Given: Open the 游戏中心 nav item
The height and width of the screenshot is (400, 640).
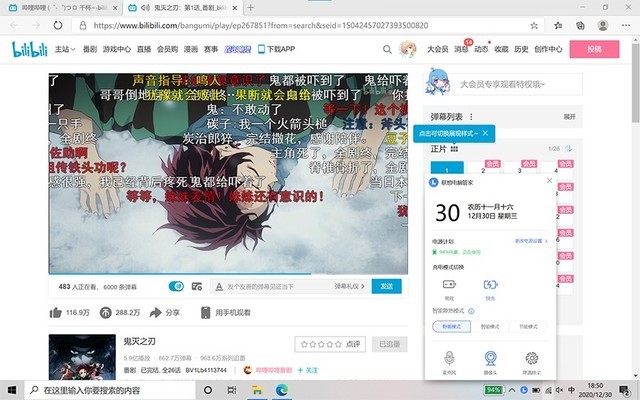Looking at the screenshot, I should point(116,49).
